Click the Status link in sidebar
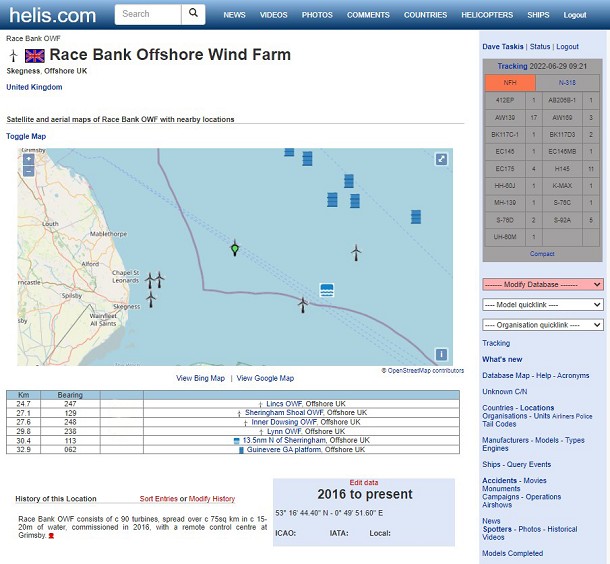The width and height of the screenshot is (610, 564). 540,46
